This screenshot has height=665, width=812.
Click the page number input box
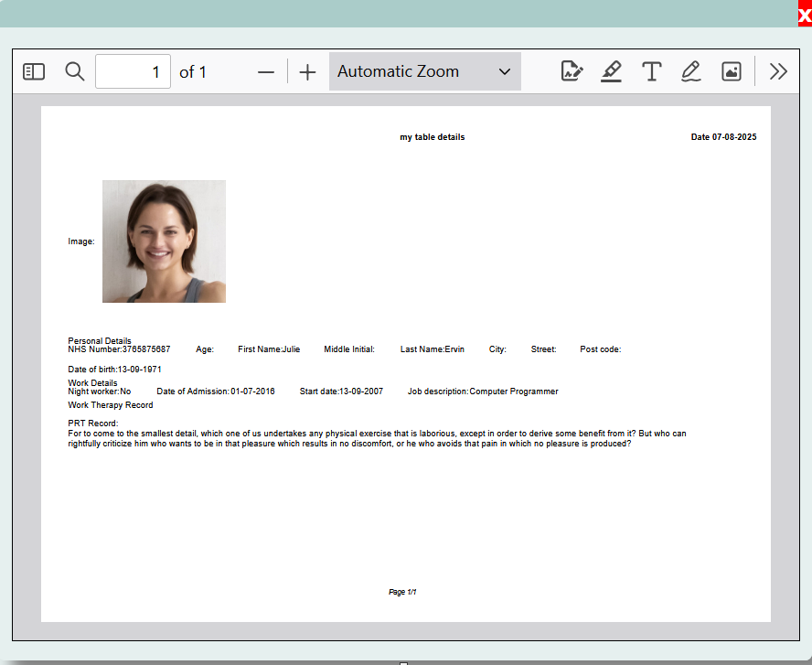point(133,70)
